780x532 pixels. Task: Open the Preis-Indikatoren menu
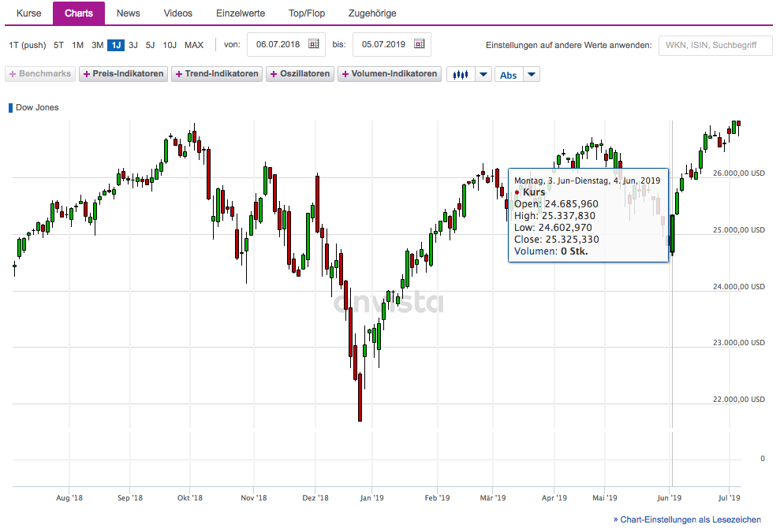[x=124, y=74]
